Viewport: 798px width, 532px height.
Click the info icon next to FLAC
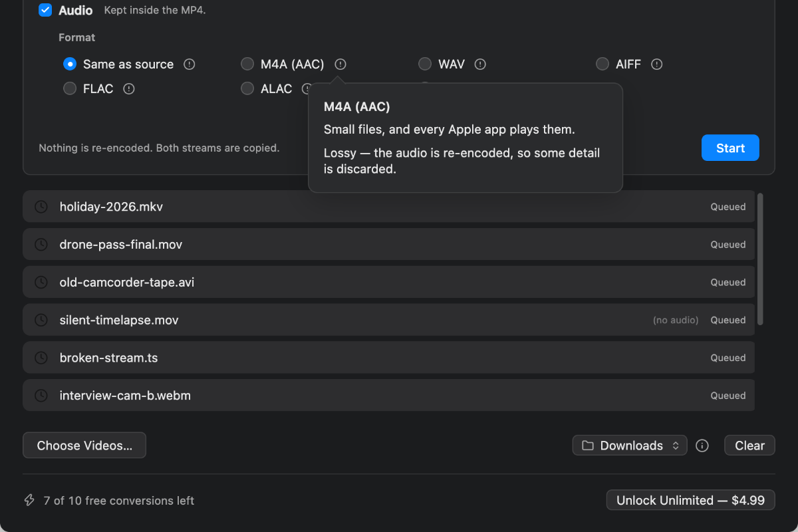(x=129, y=88)
